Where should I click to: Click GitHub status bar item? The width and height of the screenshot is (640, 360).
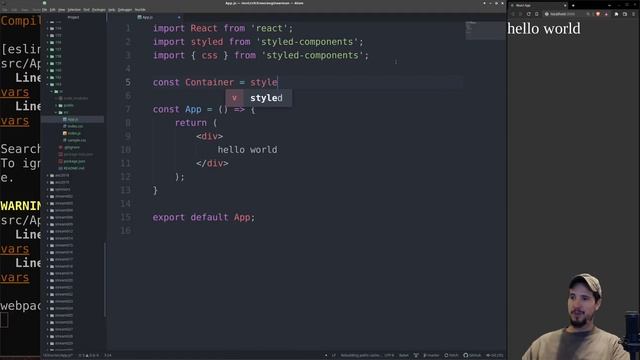pos(472,356)
